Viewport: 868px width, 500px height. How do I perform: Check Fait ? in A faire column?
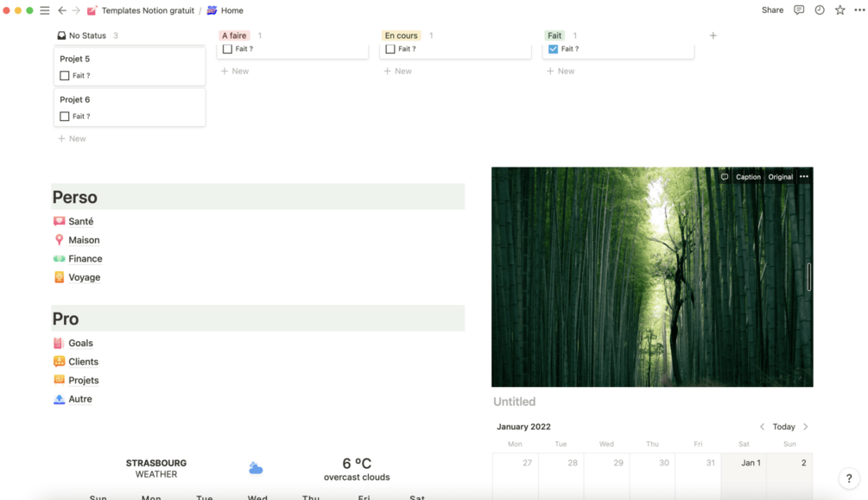(x=227, y=48)
